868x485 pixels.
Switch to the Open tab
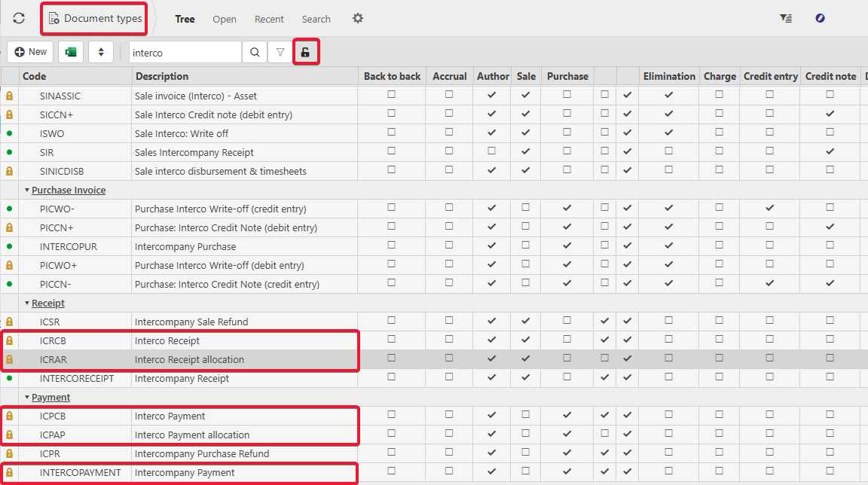coord(225,19)
